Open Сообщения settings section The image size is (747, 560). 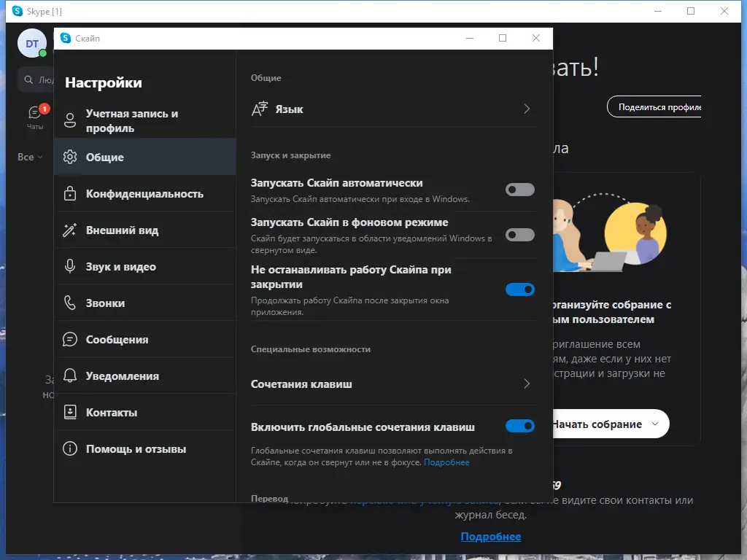(145, 339)
